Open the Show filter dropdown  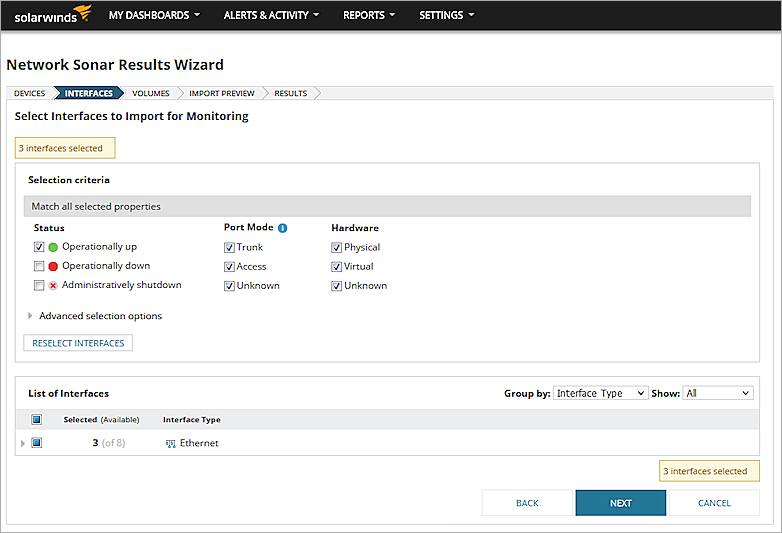point(717,393)
